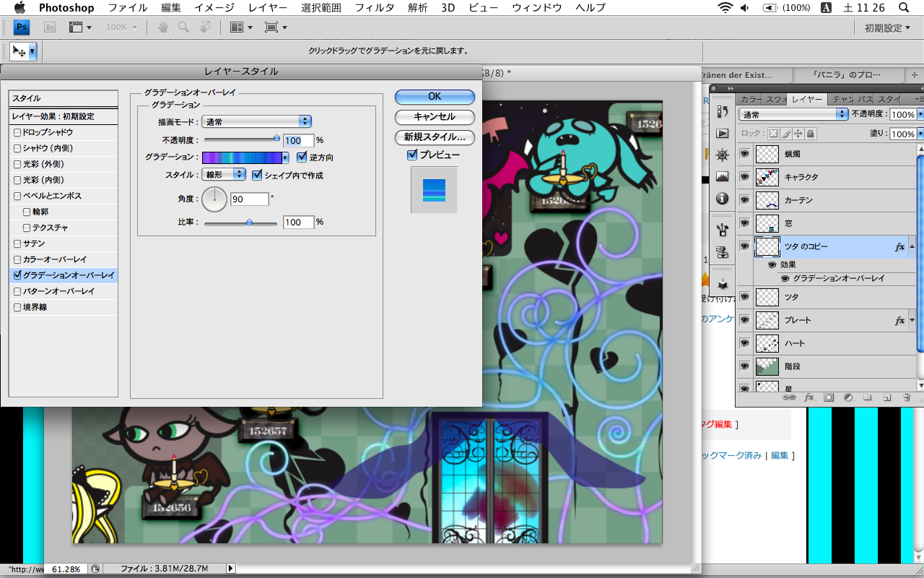Enable the ベベルとエンボス checkbox
This screenshot has width=924, height=578.
point(17,196)
